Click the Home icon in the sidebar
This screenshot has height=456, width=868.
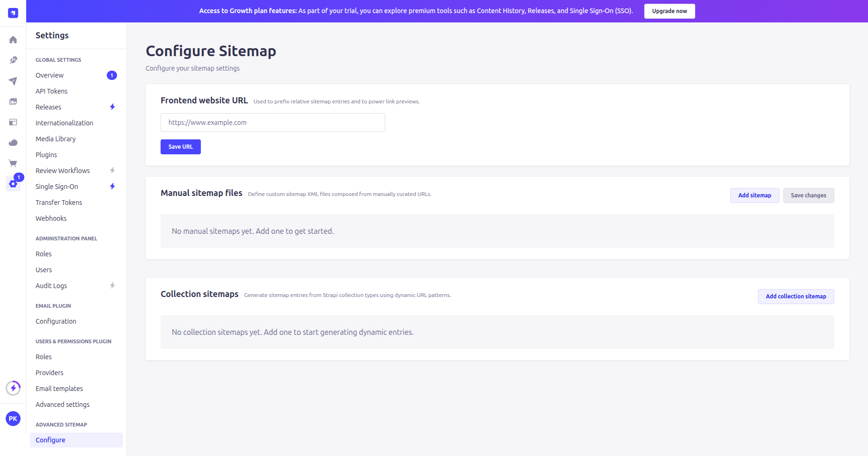click(x=13, y=39)
